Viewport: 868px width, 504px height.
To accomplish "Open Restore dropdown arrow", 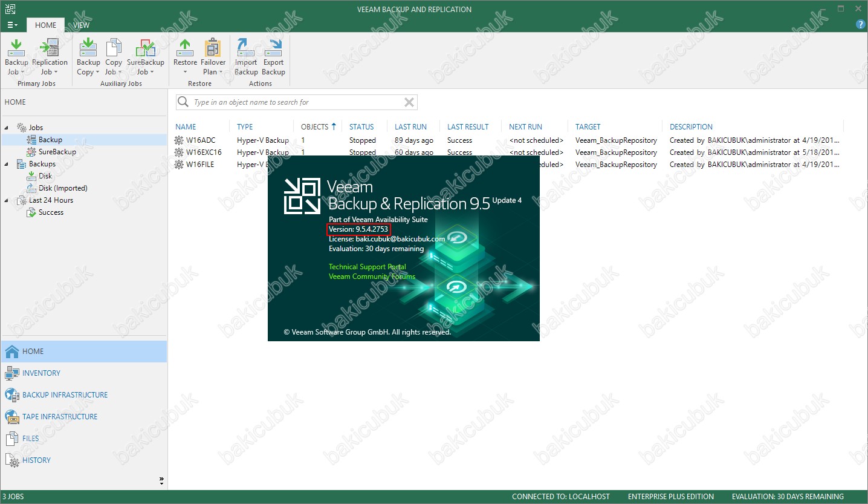I will pos(185,72).
